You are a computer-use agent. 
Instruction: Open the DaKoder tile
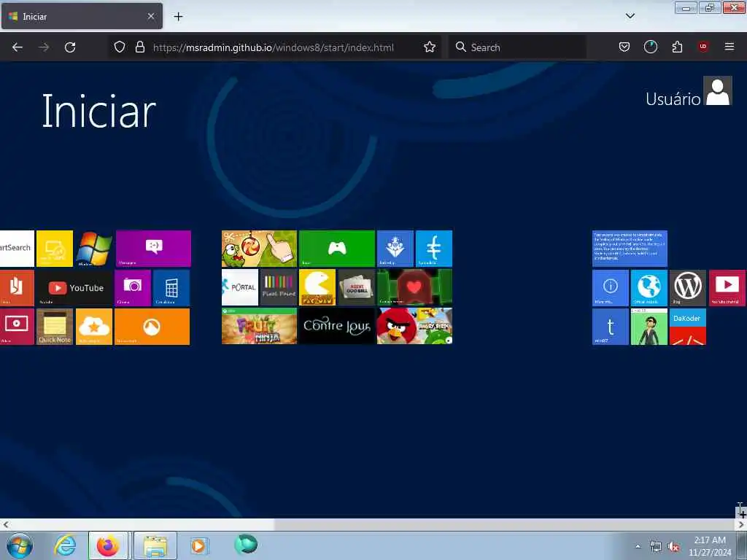[x=687, y=327]
